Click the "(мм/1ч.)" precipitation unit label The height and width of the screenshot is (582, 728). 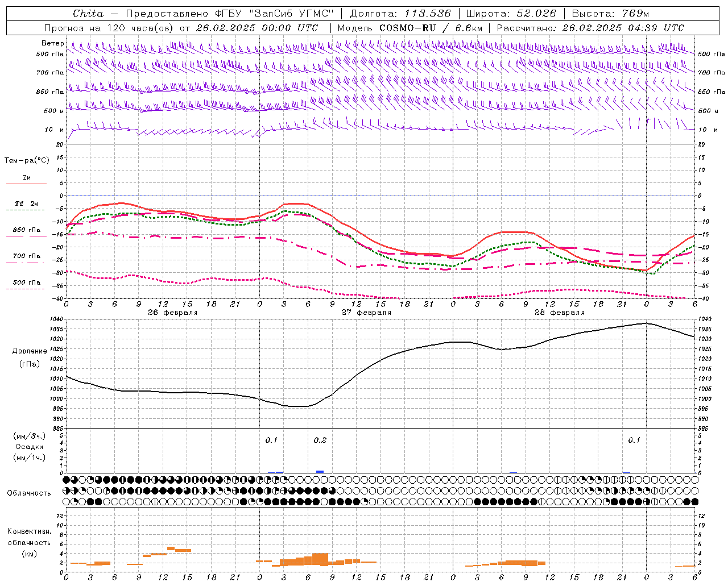pyautogui.click(x=30, y=458)
